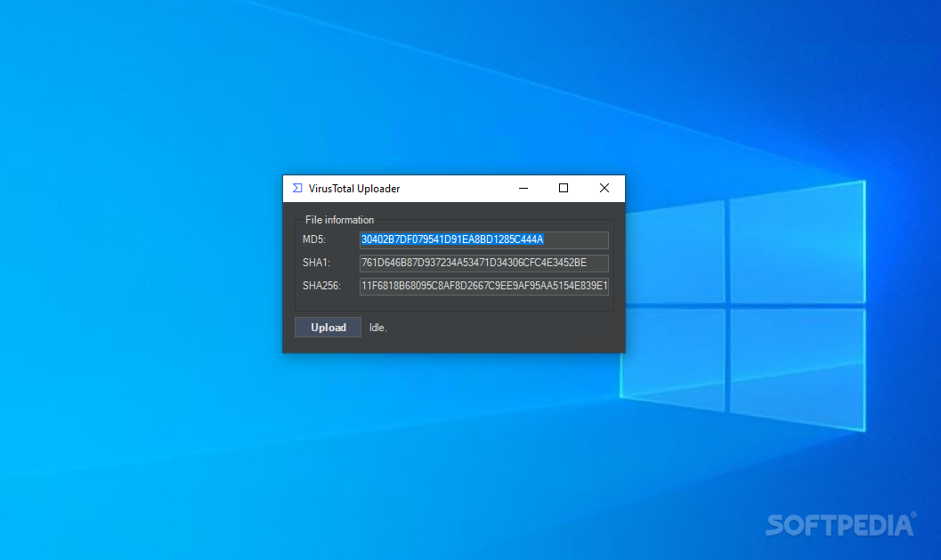Click the 'VirusTotal Uploader' window title
Screen dimensions: 941x560
click(x=354, y=189)
